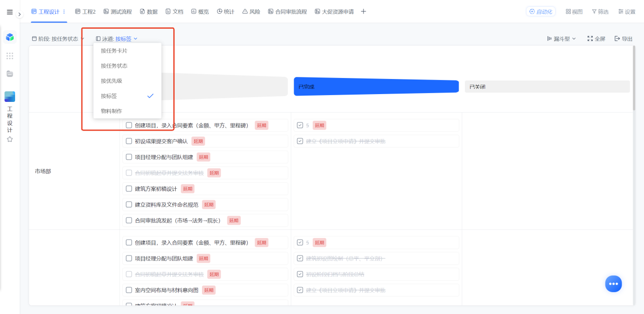
Task: Select 按任务状态 in the swimlane menu
Action: coord(127,66)
